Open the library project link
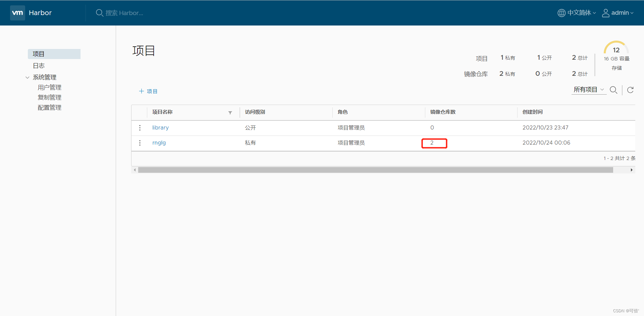 160,128
